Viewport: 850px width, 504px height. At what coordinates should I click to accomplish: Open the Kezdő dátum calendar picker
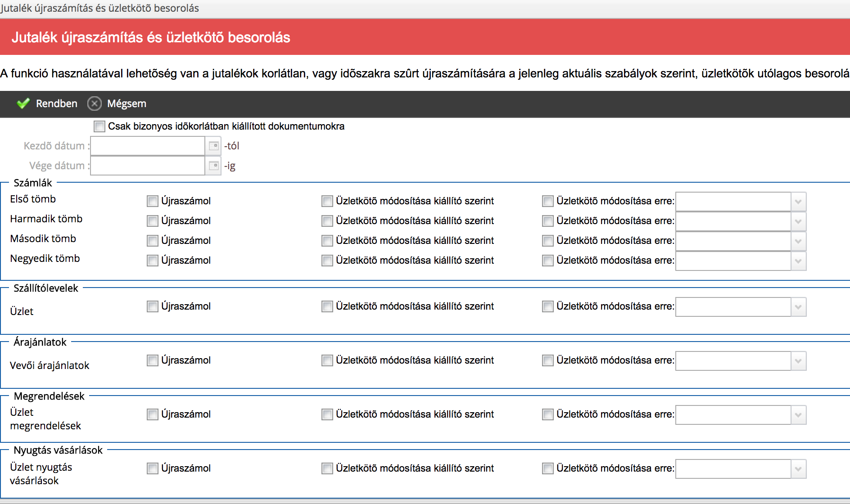point(213,146)
